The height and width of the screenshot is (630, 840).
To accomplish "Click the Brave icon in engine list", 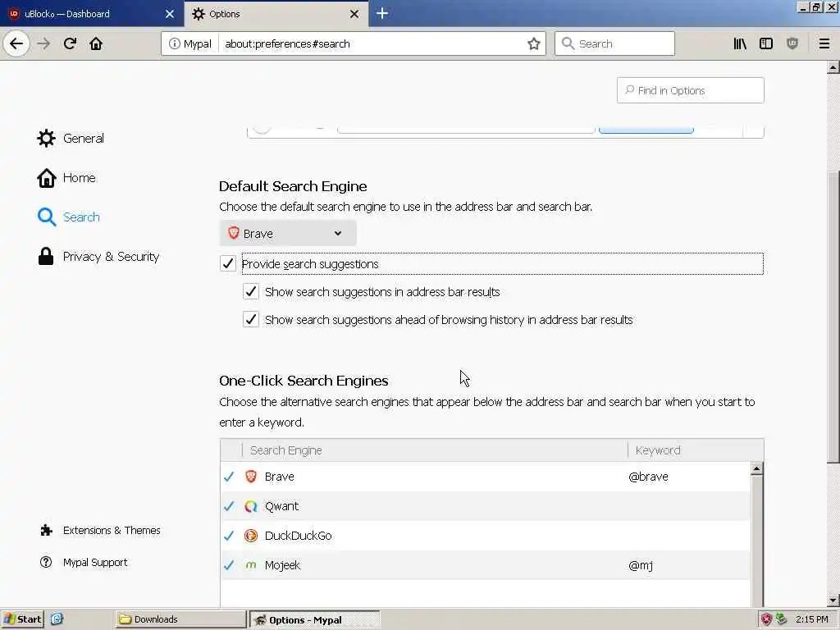I will coord(251,477).
